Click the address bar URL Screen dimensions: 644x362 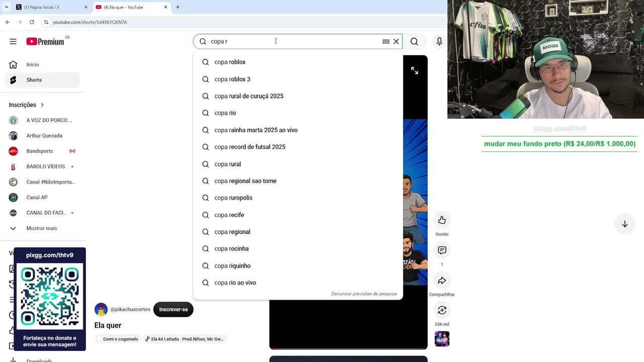point(90,22)
